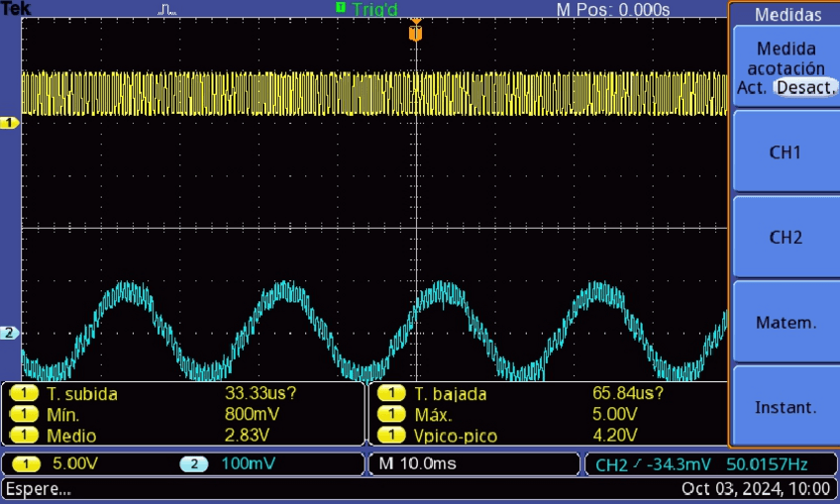Click channel 1 badge beside Vpico-pico
This screenshot has width=840, height=504.
tap(391, 436)
